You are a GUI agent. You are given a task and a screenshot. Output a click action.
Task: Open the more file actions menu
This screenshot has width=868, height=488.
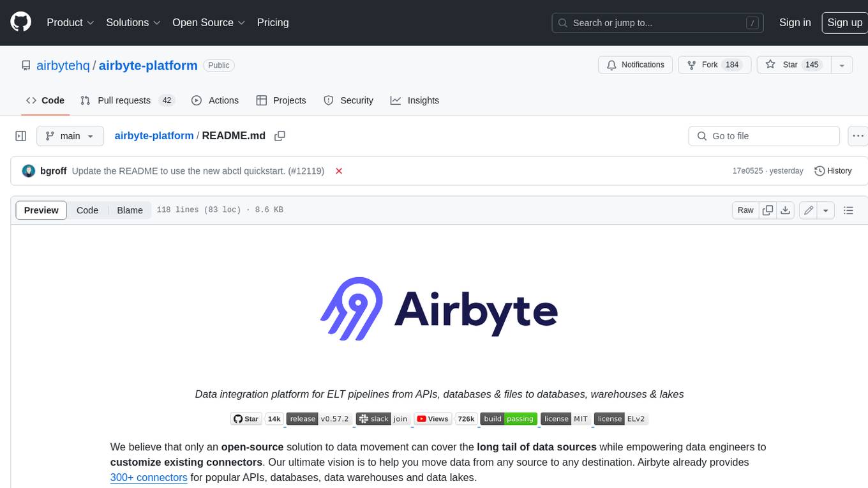pos(858,136)
